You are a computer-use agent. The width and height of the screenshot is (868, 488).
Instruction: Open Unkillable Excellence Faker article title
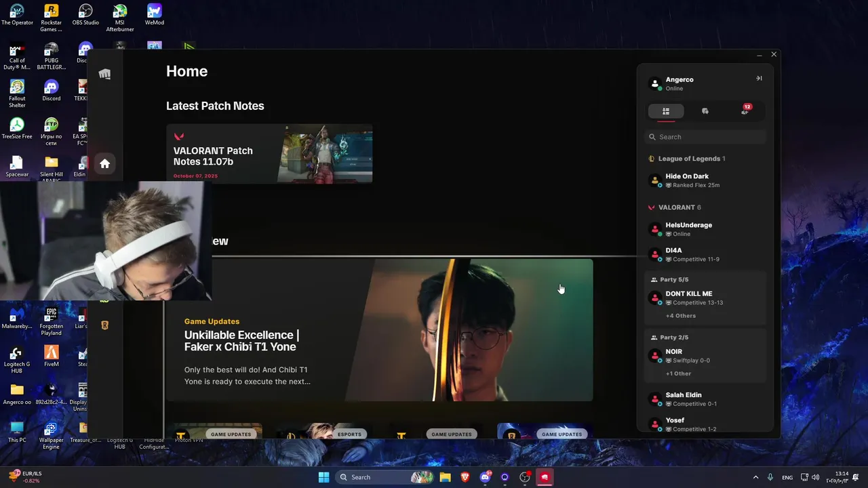tap(241, 341)
